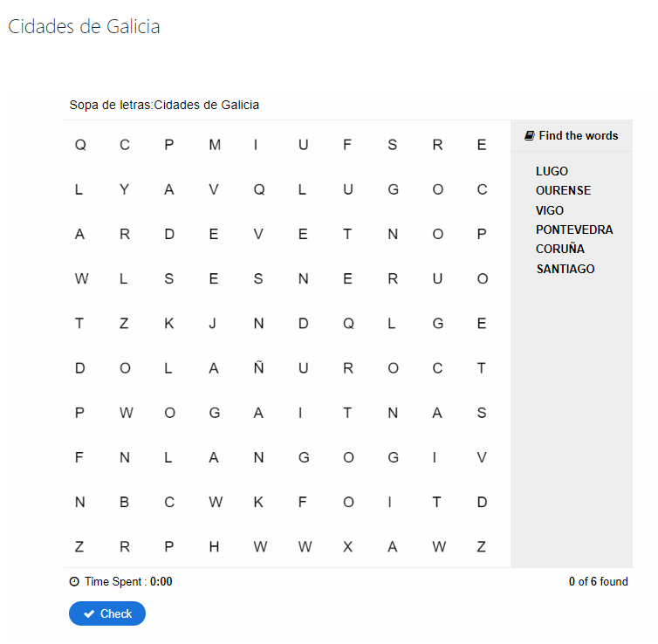Select LUGO in the word list
The width and height of the screenshot is (658, 644).
pos(552,171)
